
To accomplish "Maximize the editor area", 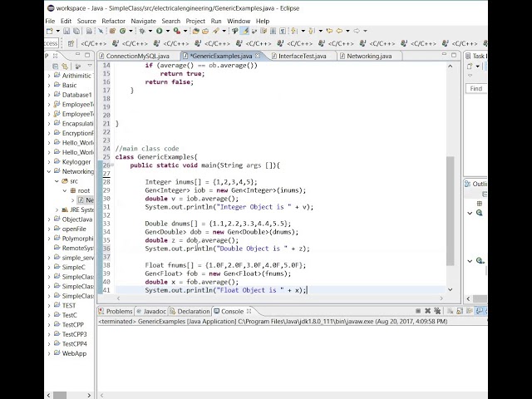I will tap(454, 55).
